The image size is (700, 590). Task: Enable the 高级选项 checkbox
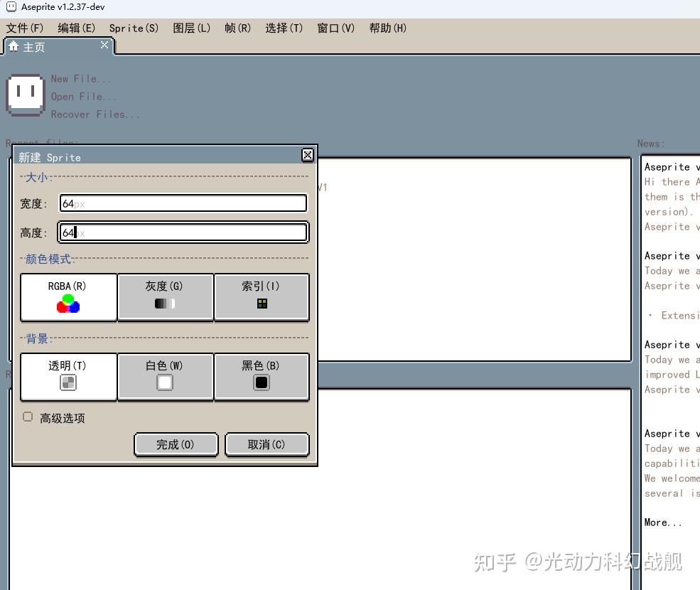click(27, 417)
